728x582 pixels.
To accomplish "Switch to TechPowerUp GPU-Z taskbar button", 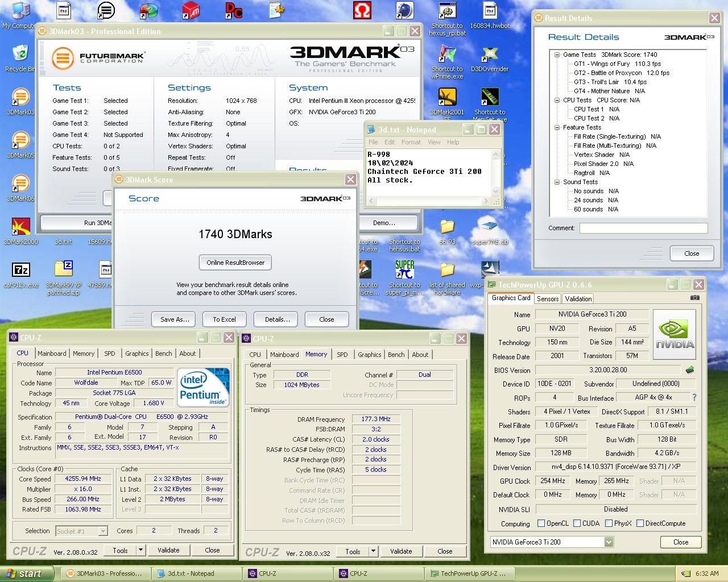I will [469, 573].
